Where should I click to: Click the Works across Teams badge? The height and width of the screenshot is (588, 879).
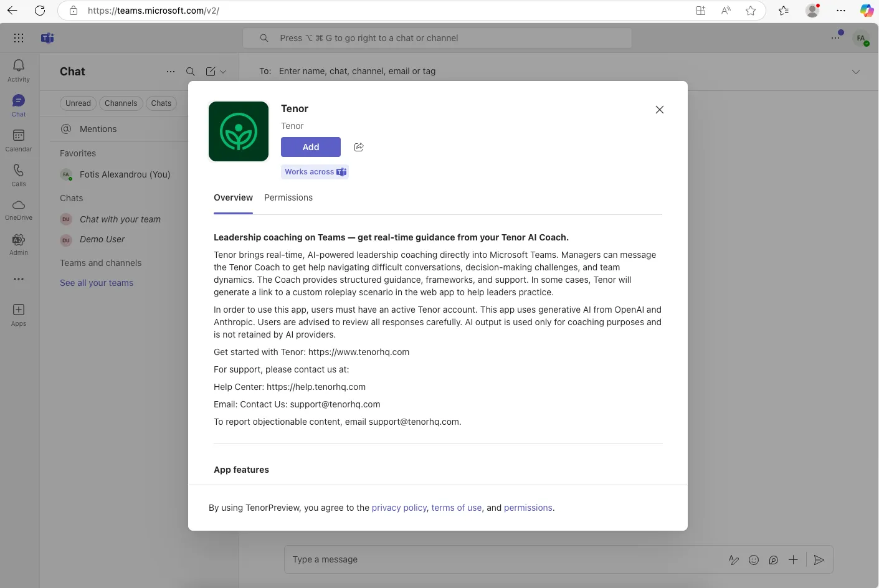tap(315, 172)
